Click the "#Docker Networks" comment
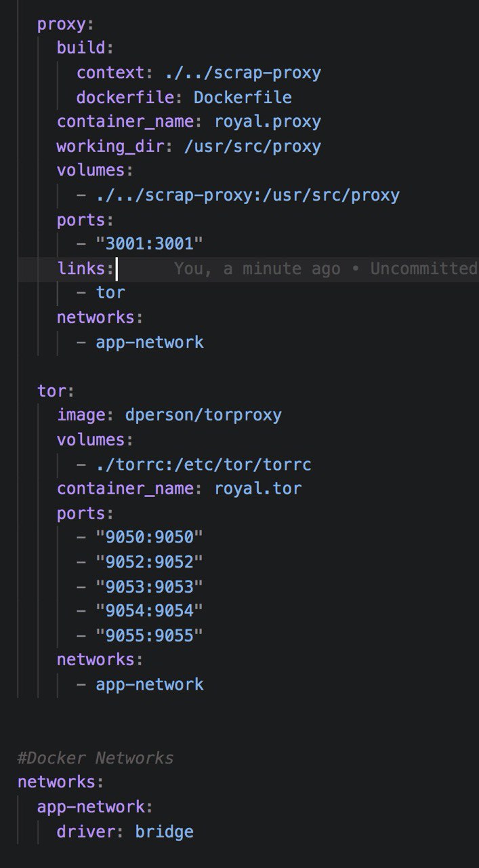This screenshot has height=868, width=479. click(x=96, y=757)
